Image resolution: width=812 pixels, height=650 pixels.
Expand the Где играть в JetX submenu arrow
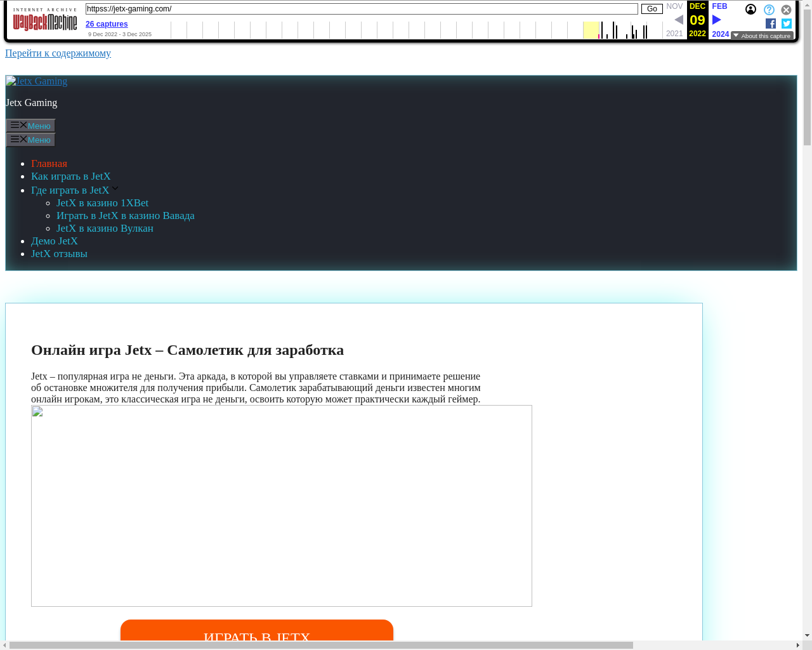pos(115,189)
